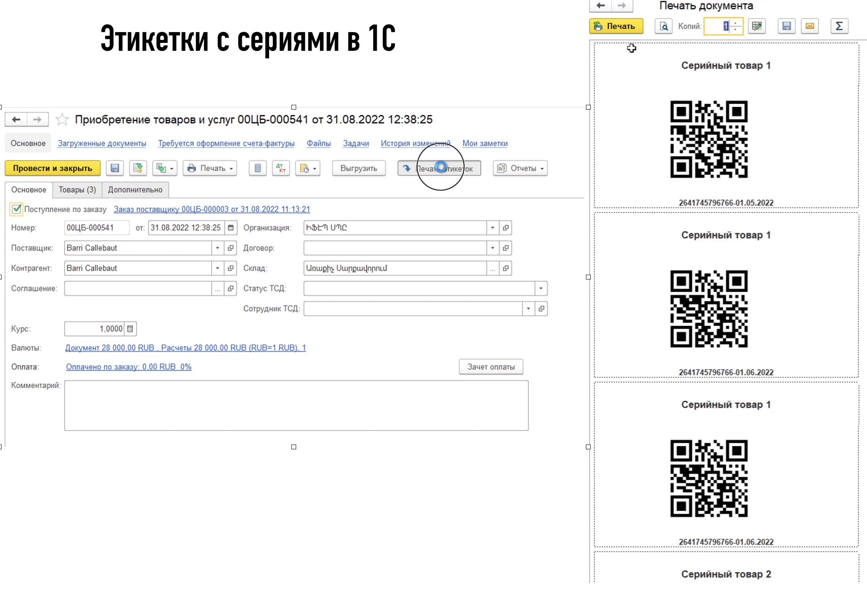Show the Дт/Кт postings icon
867x616 pixels.
[x=281, y=168]
